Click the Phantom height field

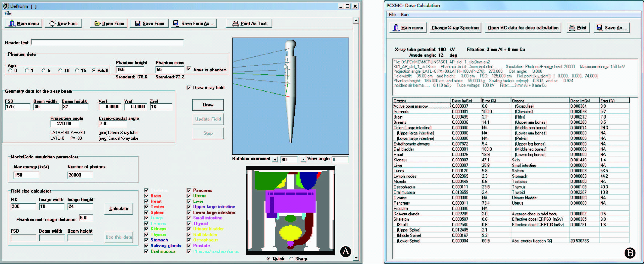tap(129, 70)
